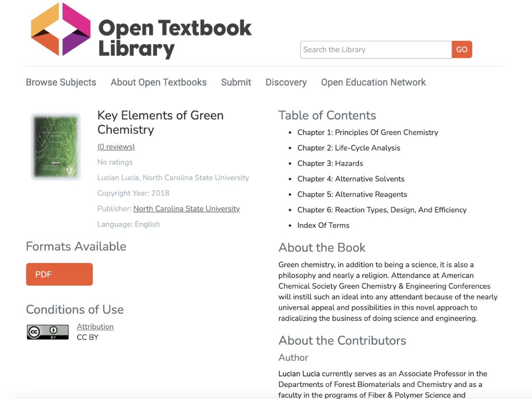This screenshot has width=532, height=399.
Task: Click the Creative Commons CC BY badge
Action: (x=48, y=332)
